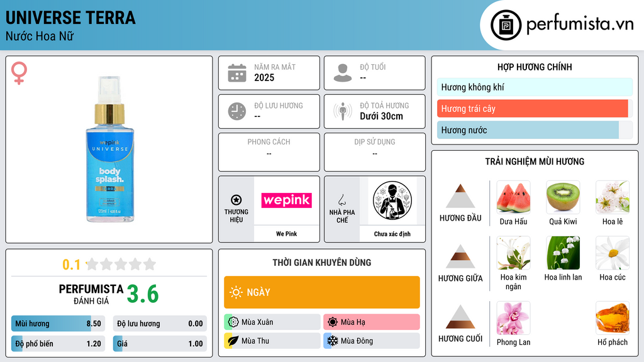Click the Độ lưu hương 0.00 score bar
644x362 pixels.
click(160, 324)
